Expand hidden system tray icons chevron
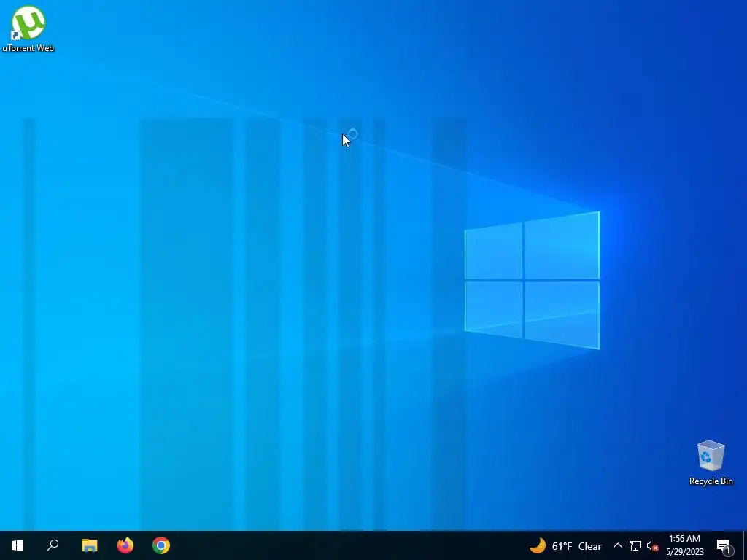This screenshot has width=747, height=560. (617, 545)
